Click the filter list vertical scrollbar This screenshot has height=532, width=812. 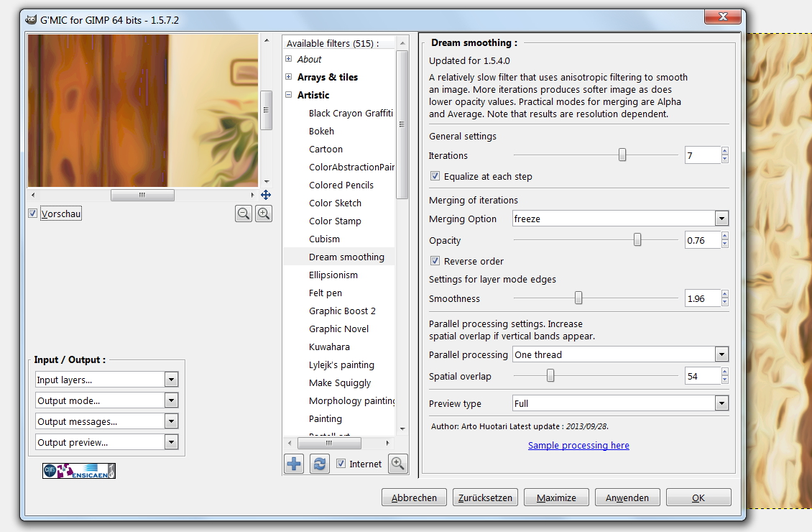tap(402, 124)
